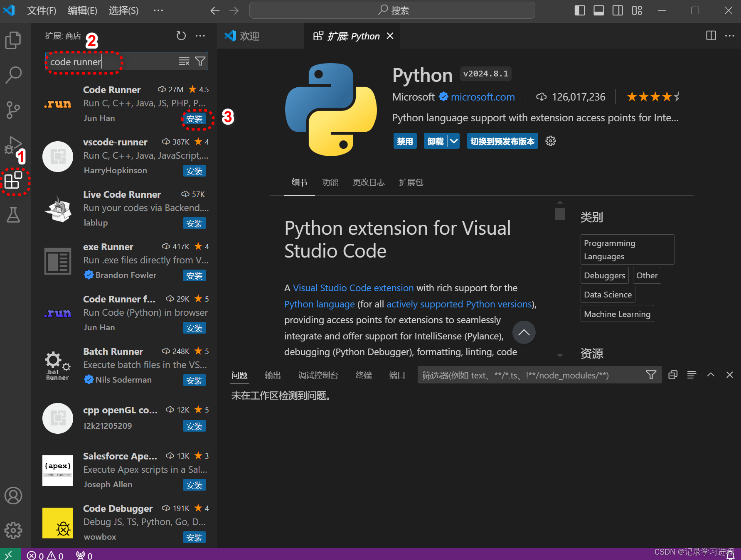Image resolution: width=741 pixels, height=560 pixels.
Task: Open the Explorer view in activity bar
Action: coord(13,40)
